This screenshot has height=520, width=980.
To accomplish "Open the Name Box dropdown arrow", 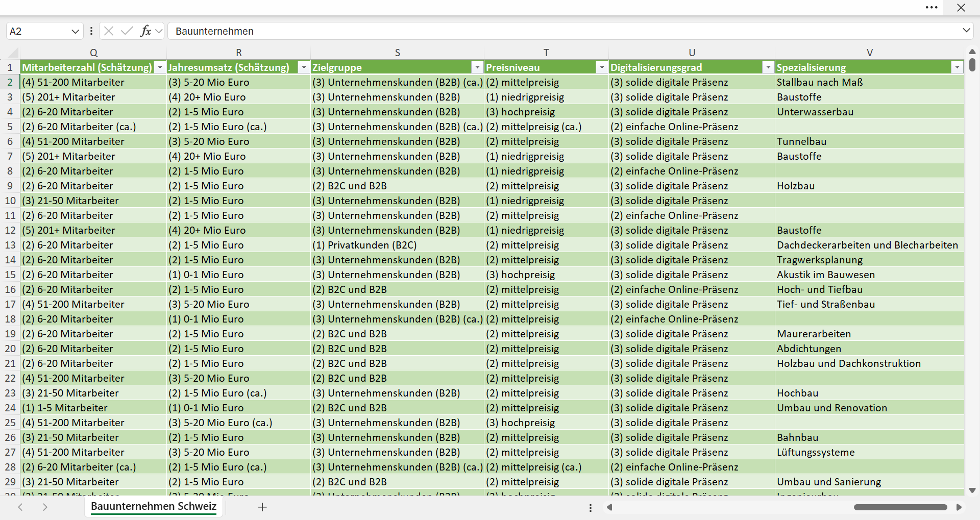I will (75, 31).
